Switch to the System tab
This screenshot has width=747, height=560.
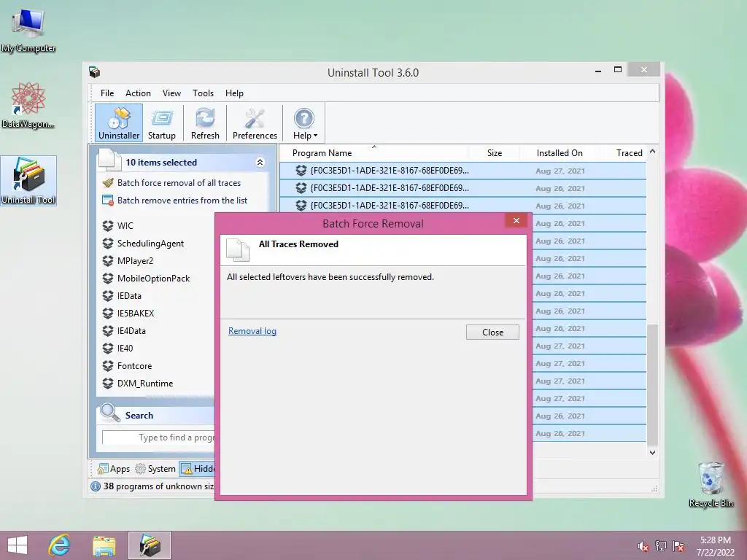coord(155,469)
